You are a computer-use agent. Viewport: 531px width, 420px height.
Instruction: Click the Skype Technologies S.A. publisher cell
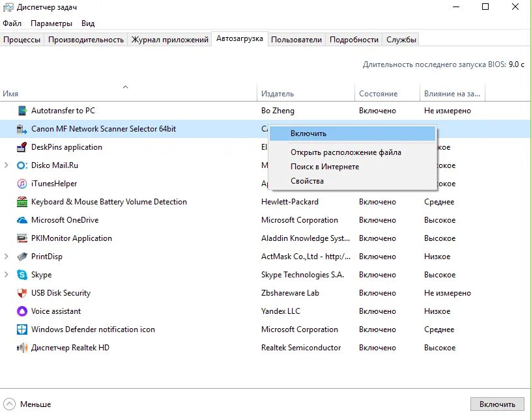click(302, 275)
